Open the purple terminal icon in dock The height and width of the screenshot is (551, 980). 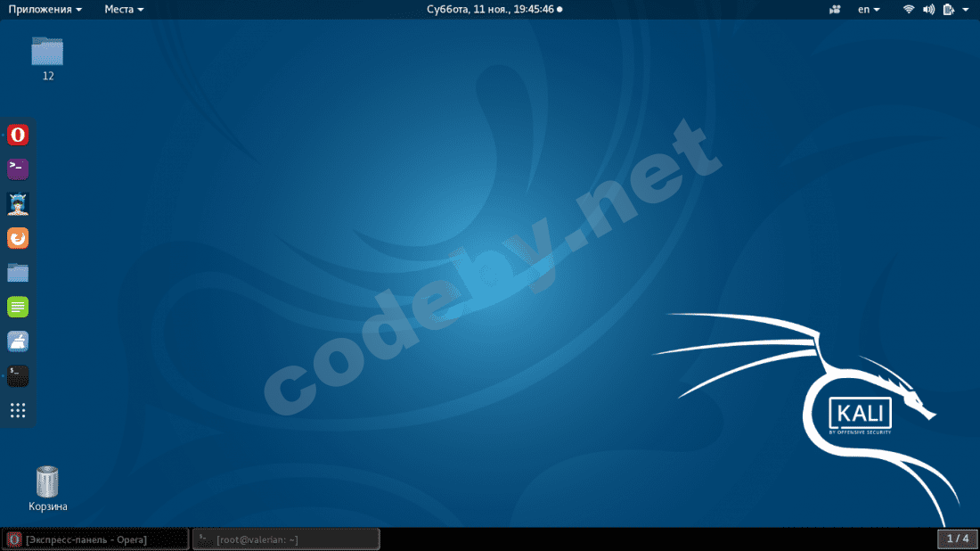(18, 169)
